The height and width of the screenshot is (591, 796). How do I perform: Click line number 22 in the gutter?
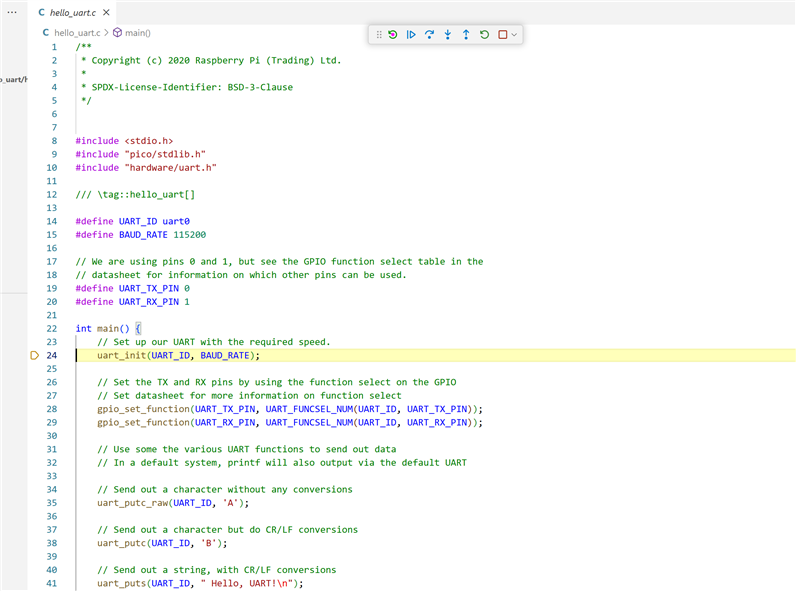(x=52, y=329)
